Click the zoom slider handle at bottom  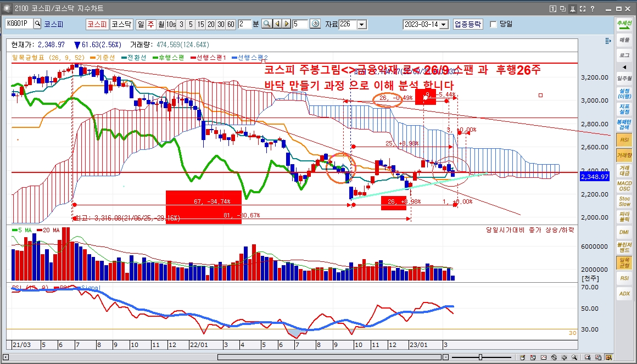(480, 357)
